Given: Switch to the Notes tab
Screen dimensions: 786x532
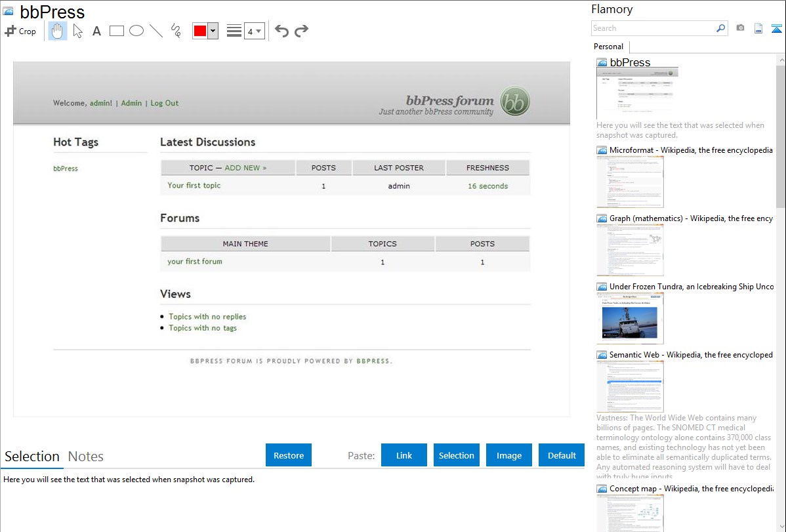Looking at the screenshot, I should coord(86,457).
